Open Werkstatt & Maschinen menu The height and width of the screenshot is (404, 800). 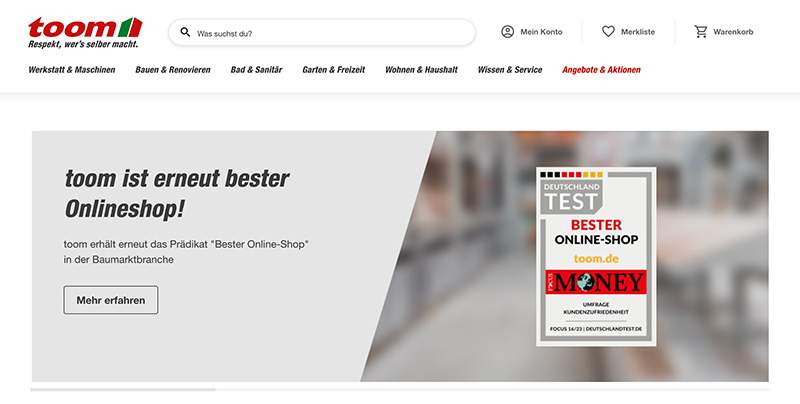(x=72, y=70)
